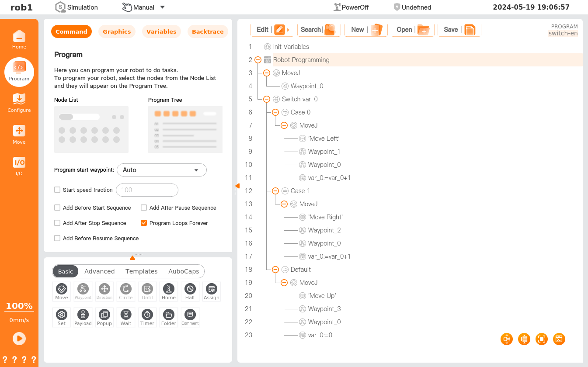Viewport: 588px width, 367px height.
Task: Uncheck Program Loops Forever
Action: point(143,223)
